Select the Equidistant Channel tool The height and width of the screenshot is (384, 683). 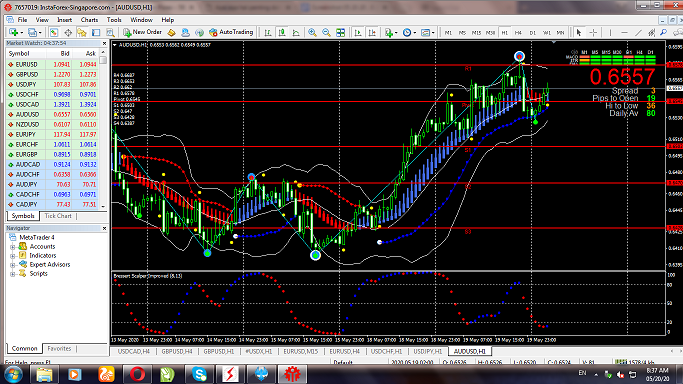pyautogui.click(x=652, y=32)
